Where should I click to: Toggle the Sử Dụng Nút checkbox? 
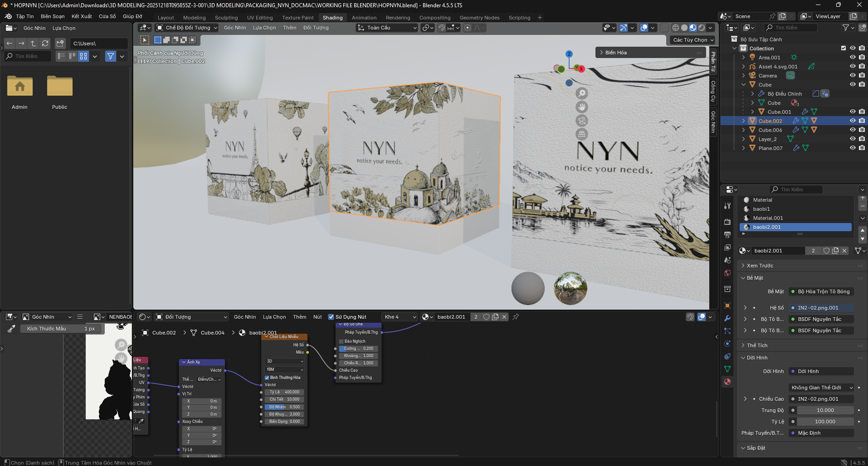click(331, 317)
